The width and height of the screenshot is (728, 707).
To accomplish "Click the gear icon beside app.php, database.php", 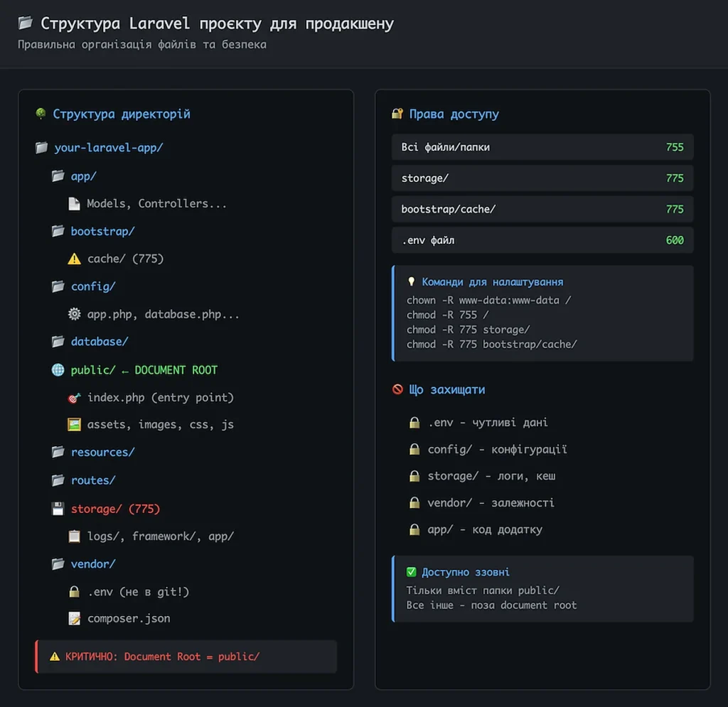I will (75, 313).
